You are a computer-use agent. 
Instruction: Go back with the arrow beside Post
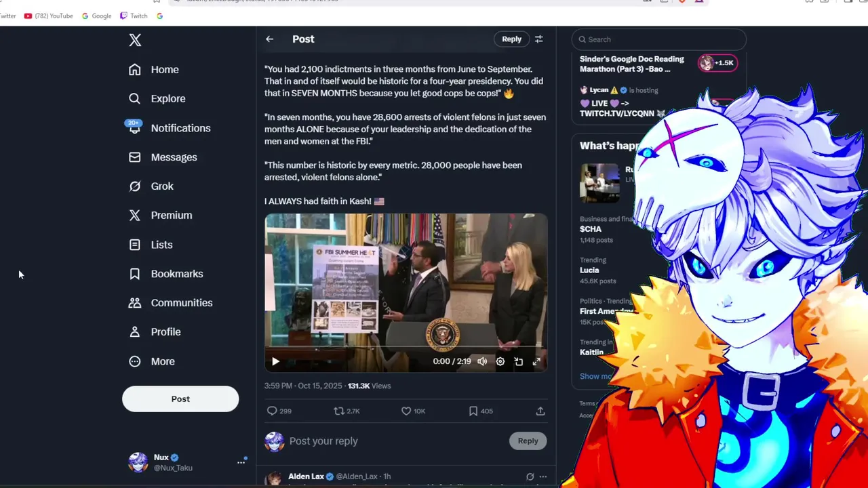pyautogui.click(x=269, y=39)
